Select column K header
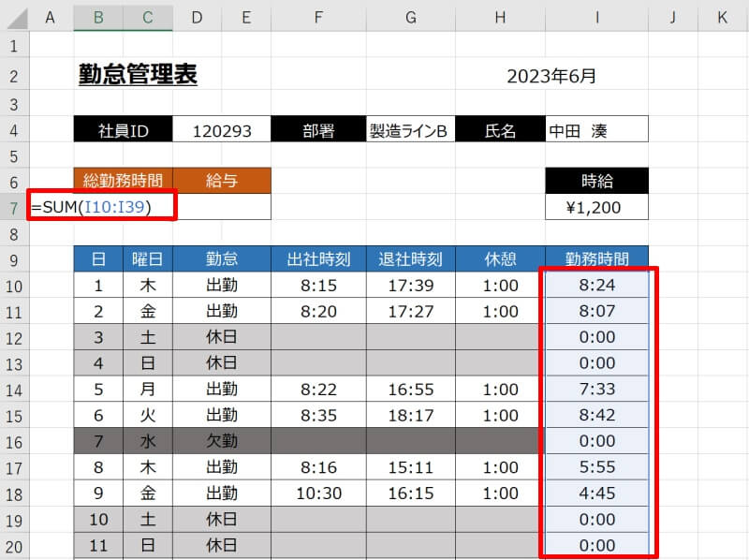Viewport: 749px width, 560px height. tap(722, 18)
